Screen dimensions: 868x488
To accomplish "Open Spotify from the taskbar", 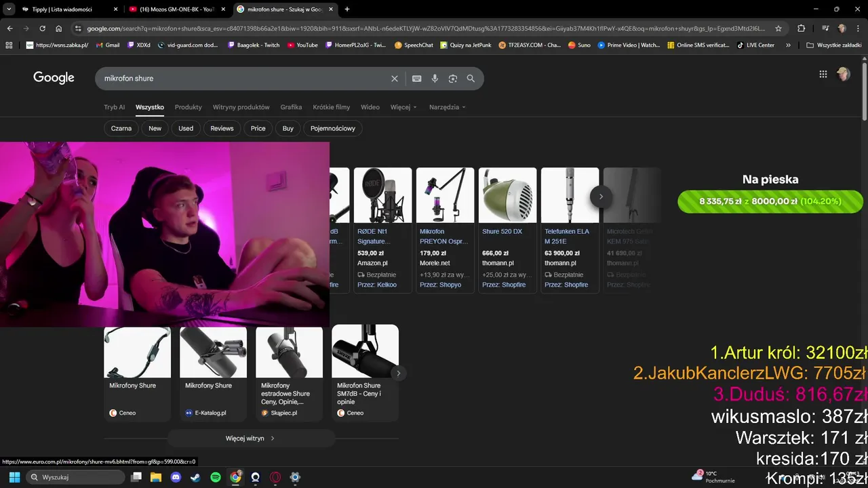I will click(216, 477).
